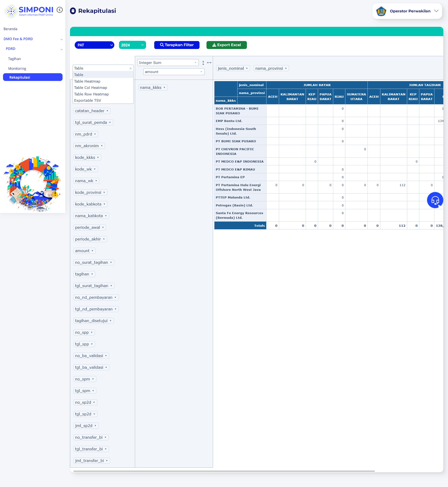Open kode_kkks attribute filter
Image resolution: width=448 pixels, height=487 pixels.
tap(98, 157)
